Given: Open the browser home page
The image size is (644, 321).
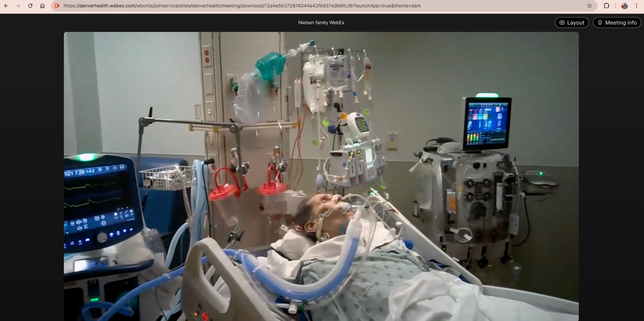Looking at the screenshot, I should 42,6.
